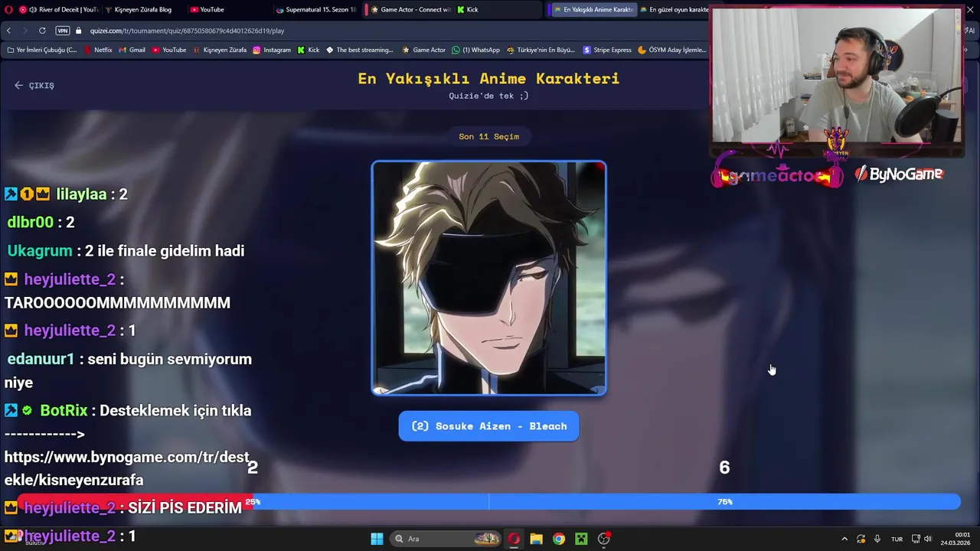Click the lilaylaa chat username
Viewport: 980px width, 551px height.
(x=81, y=194)
